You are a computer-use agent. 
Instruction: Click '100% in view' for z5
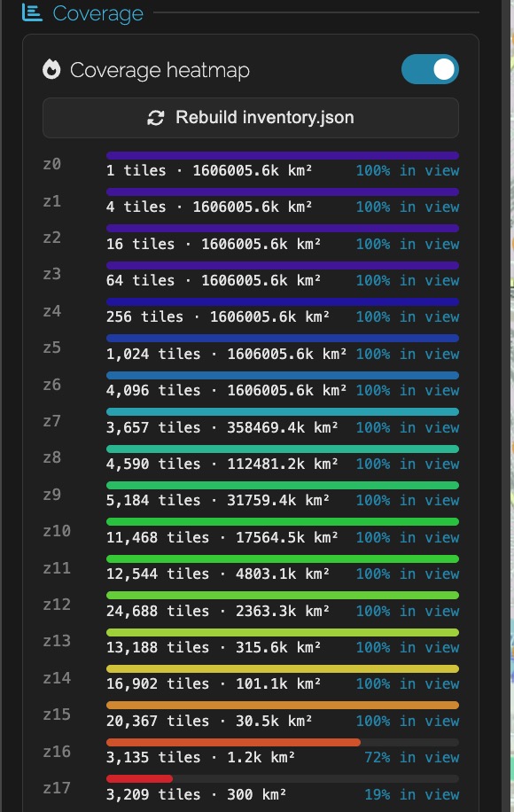pos(408,354)
